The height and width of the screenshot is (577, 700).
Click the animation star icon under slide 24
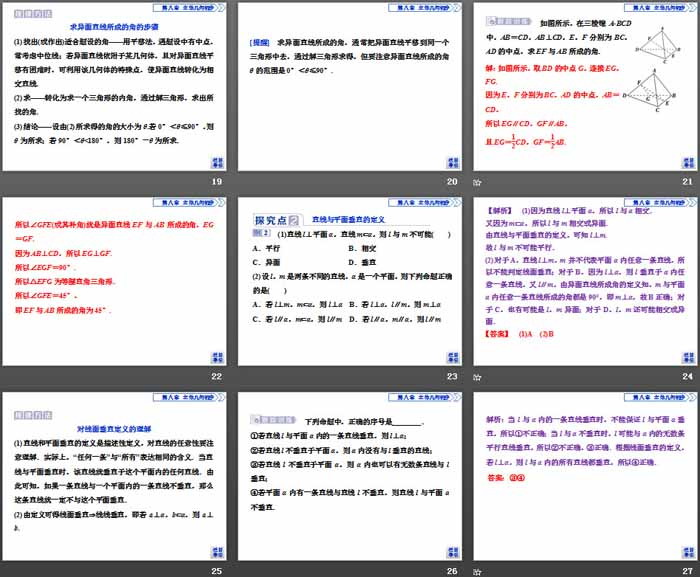[x=478, y=376]
